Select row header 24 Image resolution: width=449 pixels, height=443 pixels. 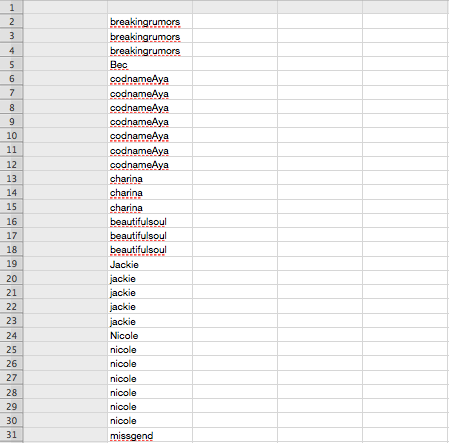tap(11, 335)
